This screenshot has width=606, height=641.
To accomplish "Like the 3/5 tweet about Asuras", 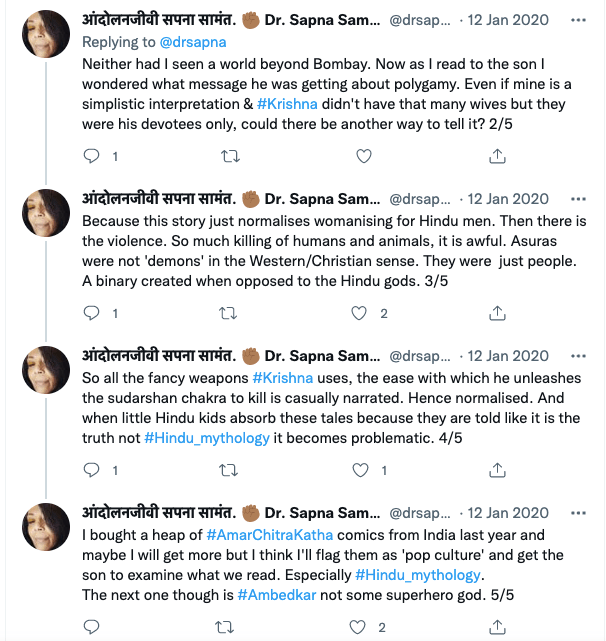I will [363, 313].
